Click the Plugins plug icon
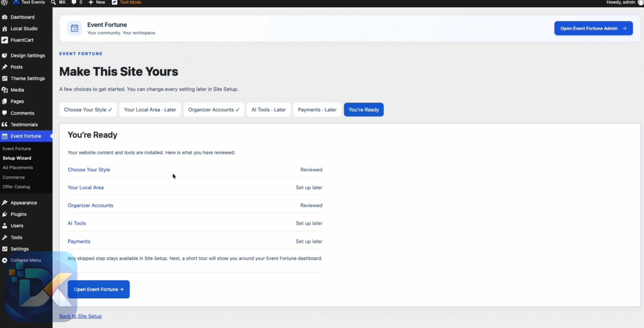The image size is (644, 328). coord(5,214)
